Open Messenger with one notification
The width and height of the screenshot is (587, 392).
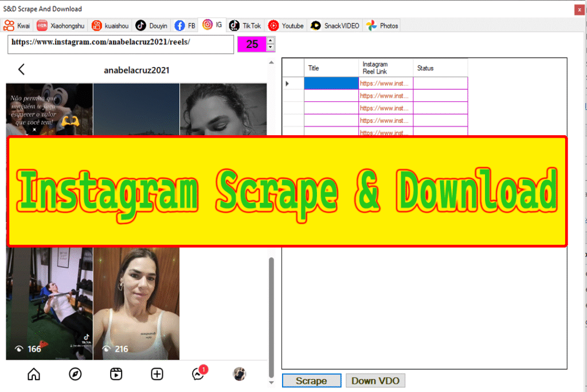click(x=198, y=374)
